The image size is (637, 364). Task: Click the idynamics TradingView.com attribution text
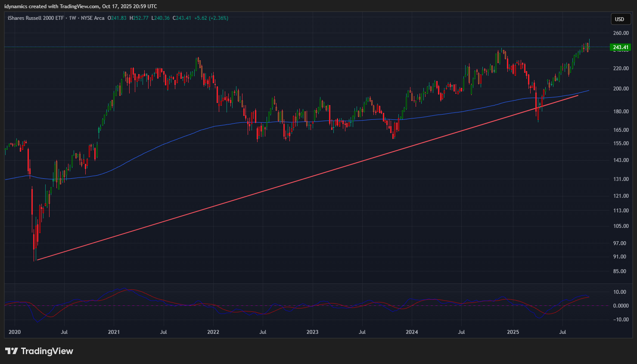pyautogui.click(x=81, y=6)
